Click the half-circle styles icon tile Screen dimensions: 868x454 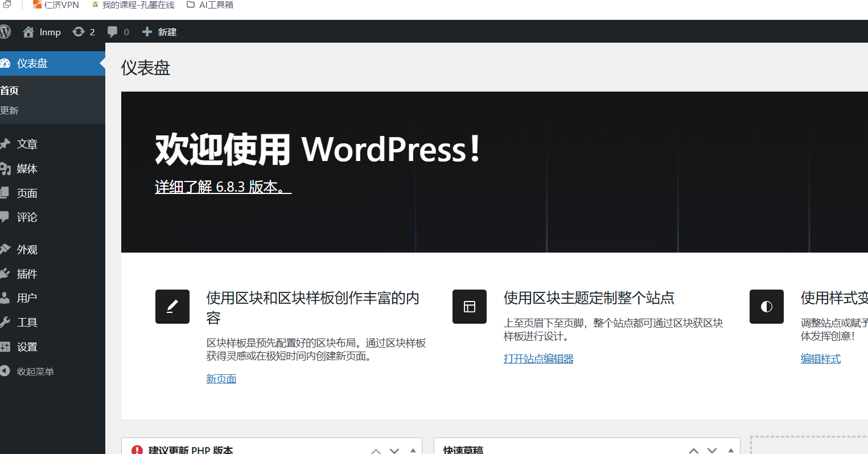click(767, 307)
